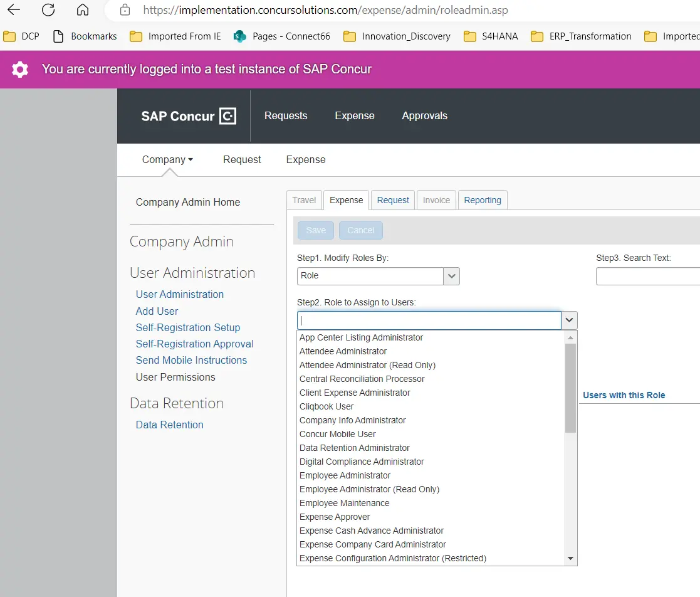Click the Save button
This screenshot has width=700, height=597.
coord(316,231)
